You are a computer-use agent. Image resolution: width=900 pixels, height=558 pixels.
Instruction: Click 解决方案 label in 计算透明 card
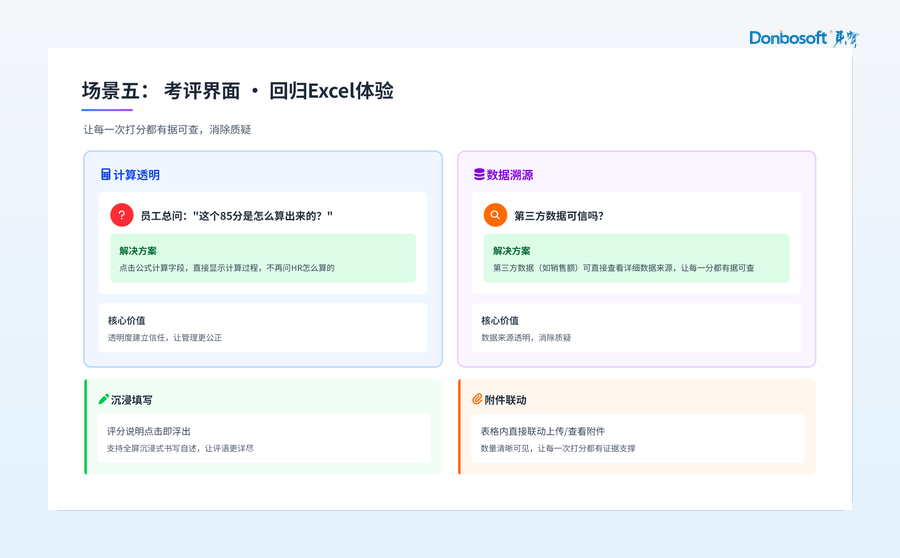click(138, 251)
